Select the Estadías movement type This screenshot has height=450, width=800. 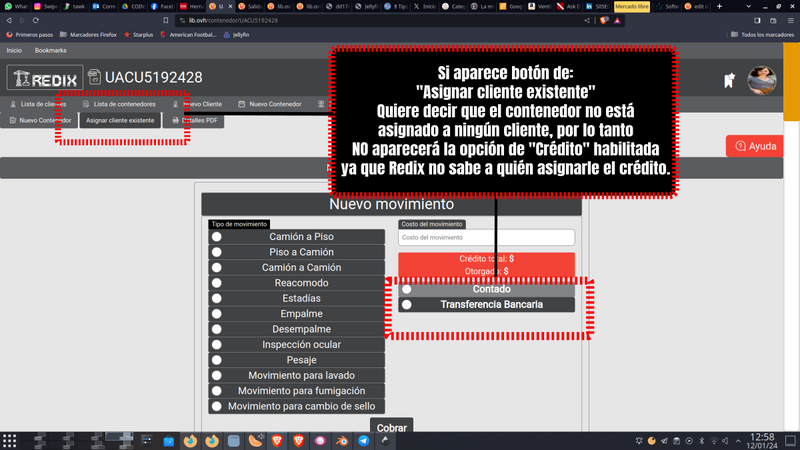tap(216, 298)
